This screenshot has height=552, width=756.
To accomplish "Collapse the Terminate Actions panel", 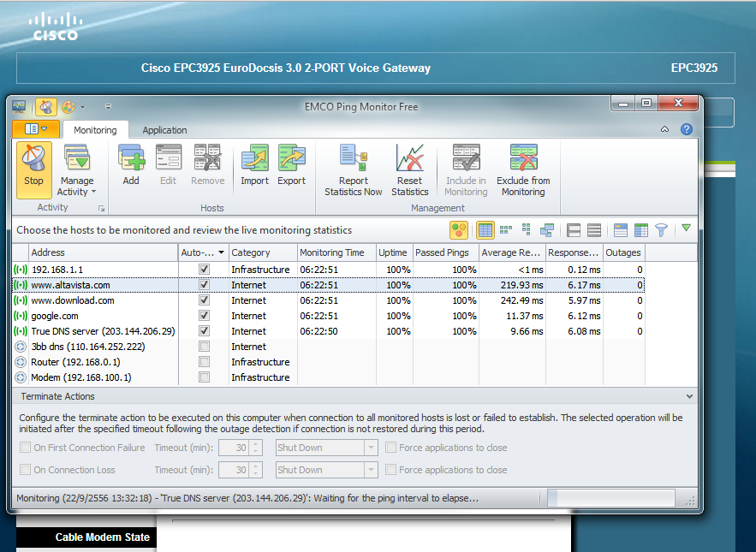I will point(690,396).
